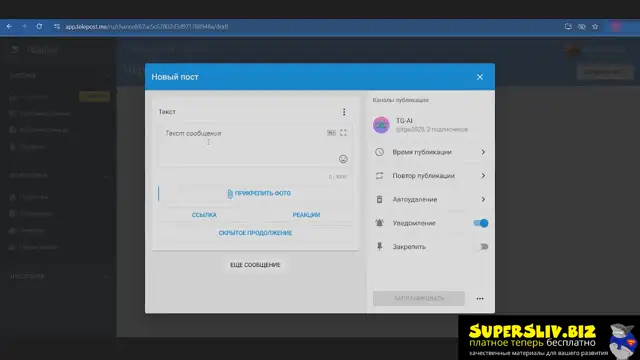Click the ССЫЛКА link button
The height and width of the screenshot is (360, 640).
(204, 215)
